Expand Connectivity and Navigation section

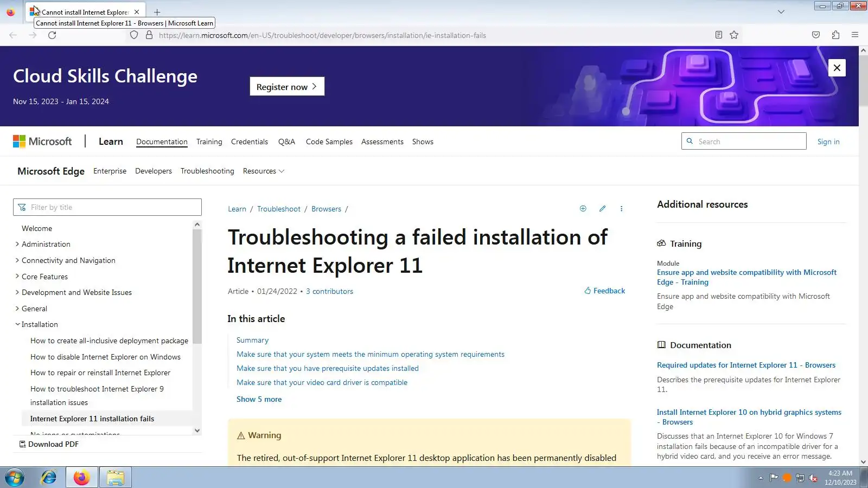17,260
